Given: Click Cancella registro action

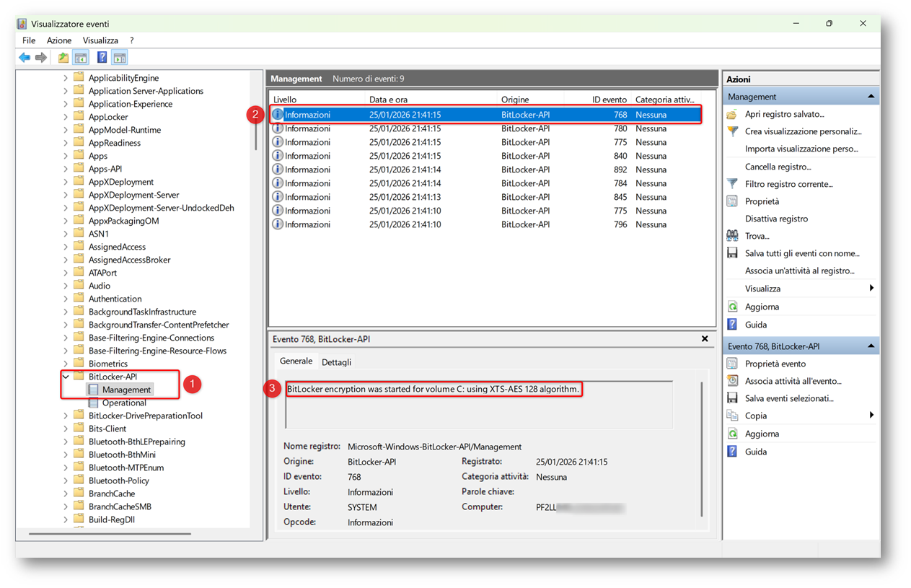Looking at the screenshot, I should coord(778,167).
